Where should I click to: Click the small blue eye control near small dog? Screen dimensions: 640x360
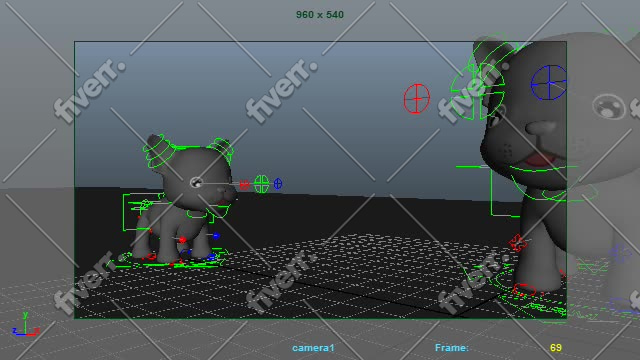[278, 184]
